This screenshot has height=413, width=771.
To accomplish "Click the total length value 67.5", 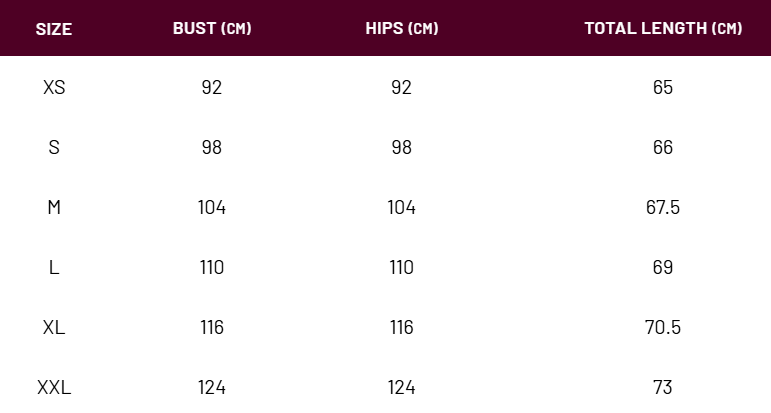I will [x=663, y=207].
